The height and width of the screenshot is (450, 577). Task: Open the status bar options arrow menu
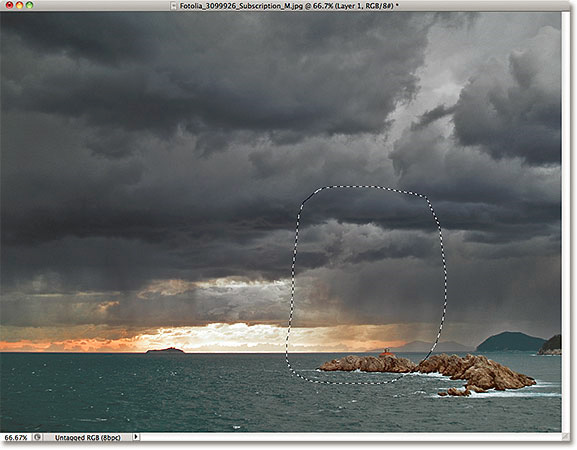[x=136, y=437]
